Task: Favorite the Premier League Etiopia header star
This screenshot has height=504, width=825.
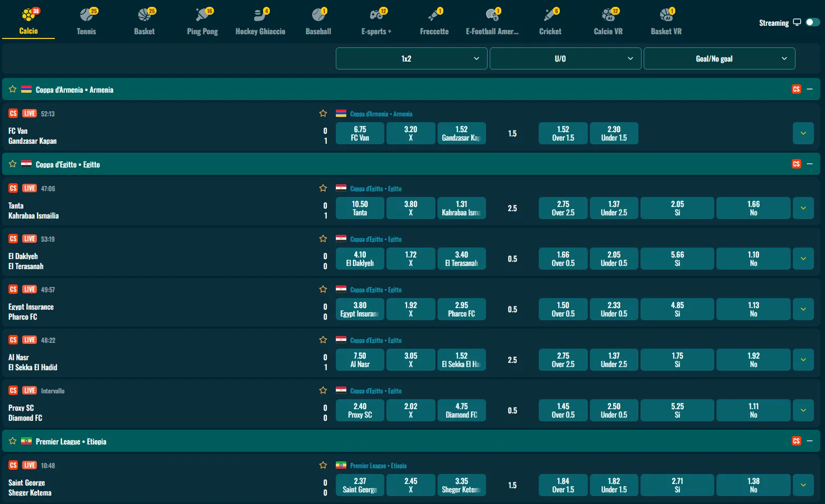Action: (13, 441)
